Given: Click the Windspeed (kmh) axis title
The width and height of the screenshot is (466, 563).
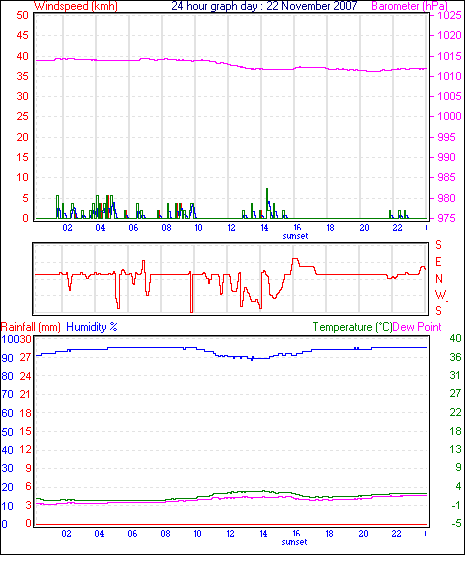Looking at the screenshot, I should coord(76,6).
